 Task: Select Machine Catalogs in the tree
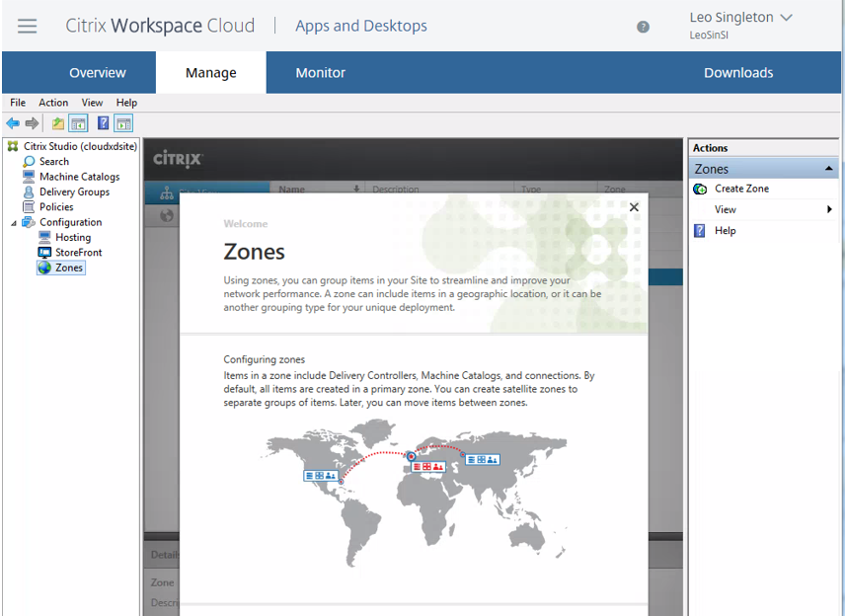point(79,177)
